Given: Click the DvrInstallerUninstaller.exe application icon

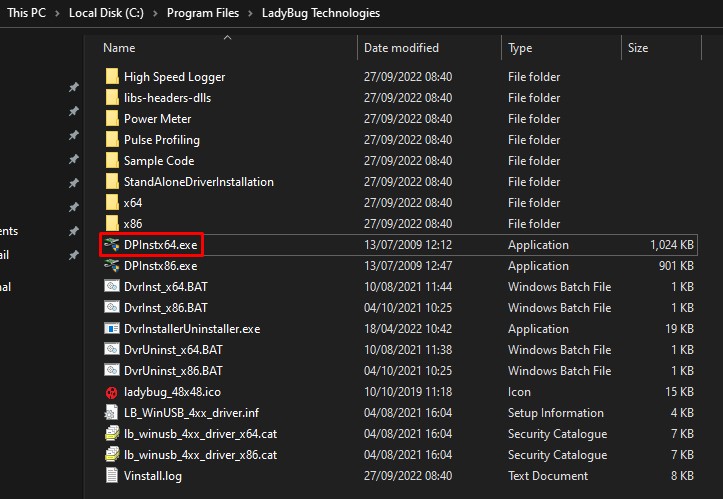Looking at the screenshot, I should coord(112,328).
